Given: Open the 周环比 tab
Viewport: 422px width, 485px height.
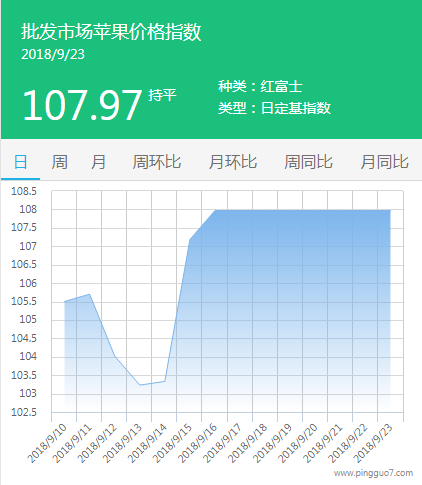Looking at the screenshot, I should (x=157, y=162).
